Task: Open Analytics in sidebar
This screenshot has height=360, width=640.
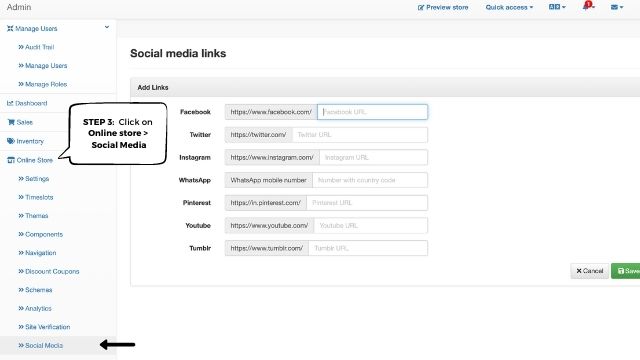Action: [35, 309]
